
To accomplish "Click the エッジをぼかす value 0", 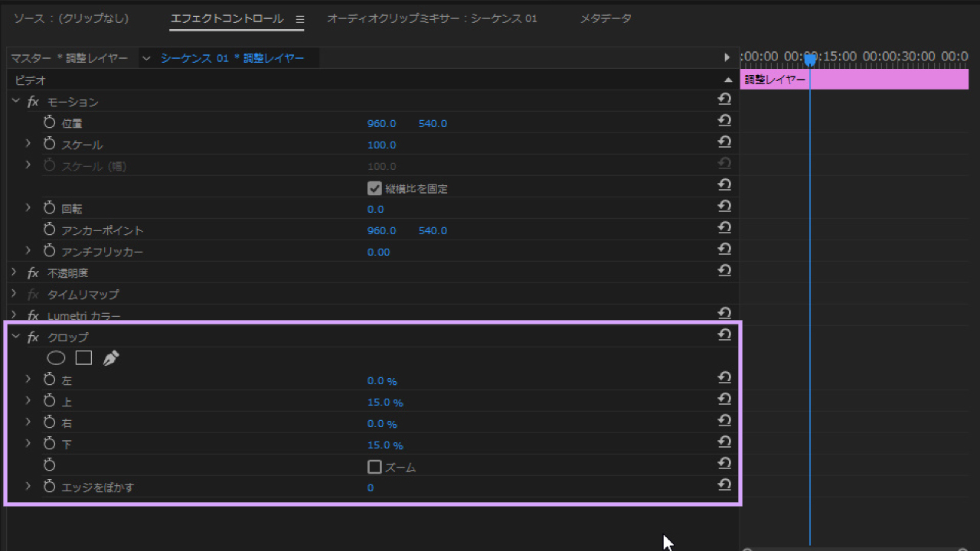I will point(371,487).
